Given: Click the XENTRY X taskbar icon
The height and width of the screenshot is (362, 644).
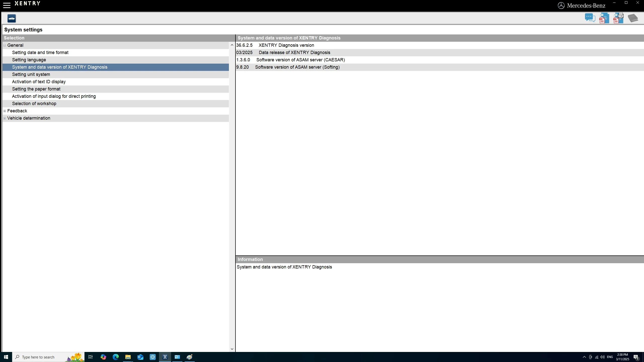Looking at the screenshot, I should [165, 357].
